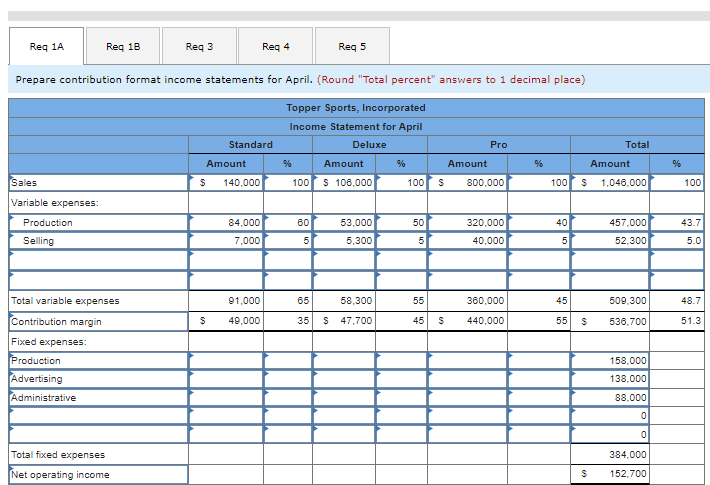Click the Standard Sales amount field 140,000

pyautogui.click(x=226, y=182)
